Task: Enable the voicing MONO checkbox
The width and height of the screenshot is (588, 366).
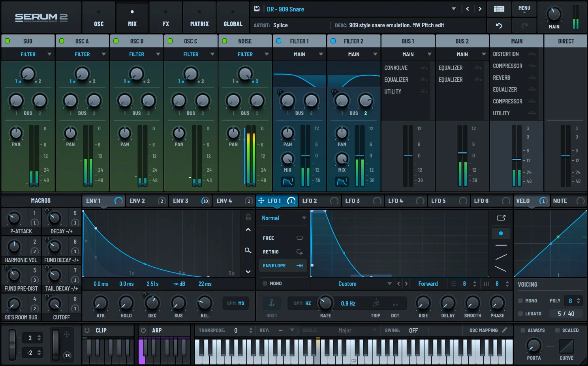Action: tap(520, 301)
